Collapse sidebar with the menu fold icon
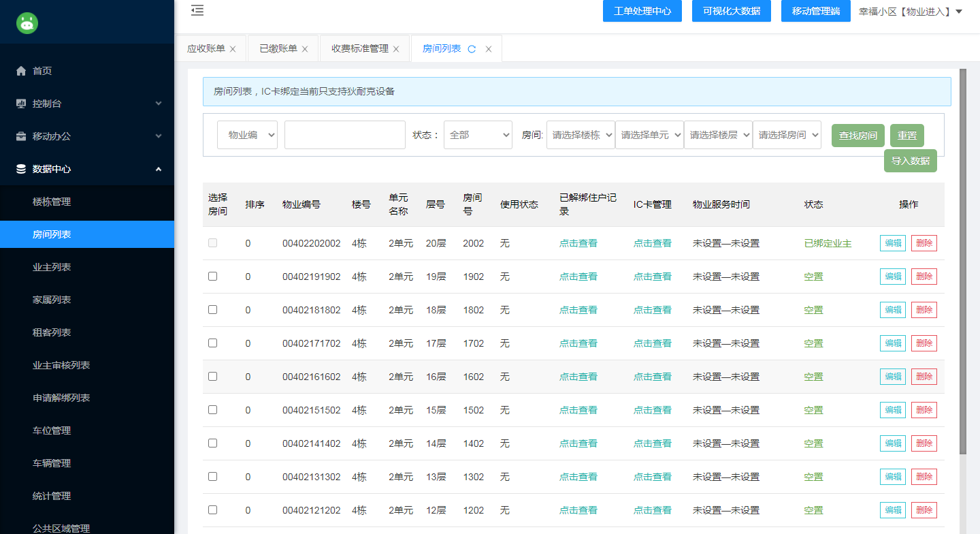980x534 pixels. pos(197,10)
